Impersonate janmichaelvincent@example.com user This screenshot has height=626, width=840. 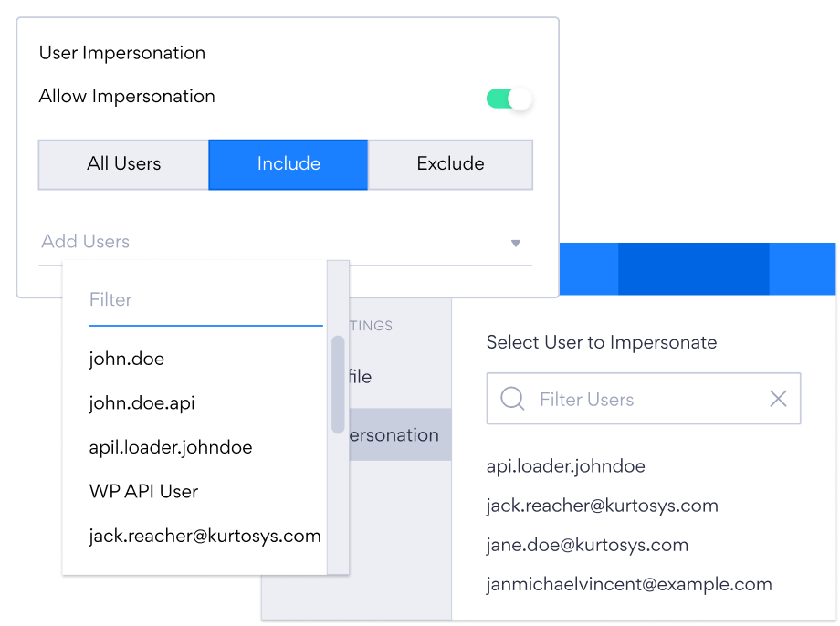tap(629, 584)
